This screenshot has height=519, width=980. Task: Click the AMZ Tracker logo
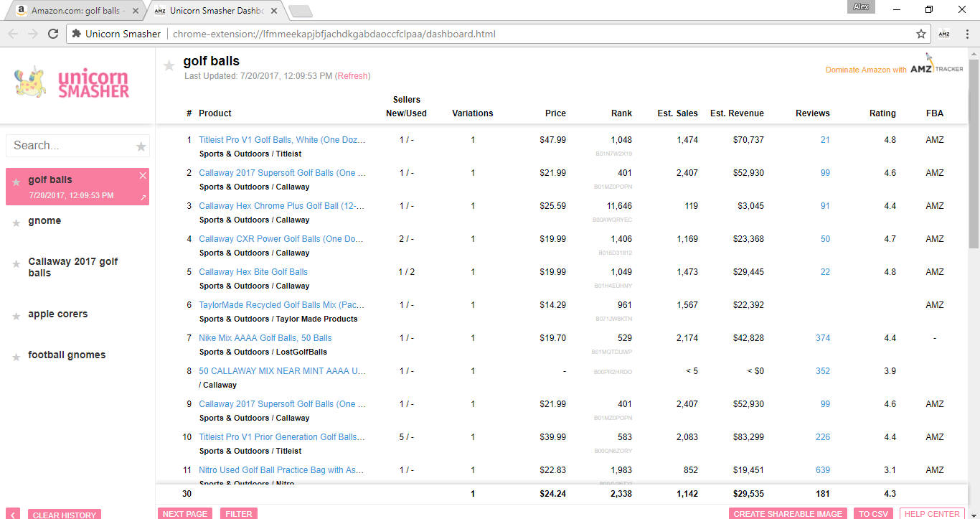point(937,66)
